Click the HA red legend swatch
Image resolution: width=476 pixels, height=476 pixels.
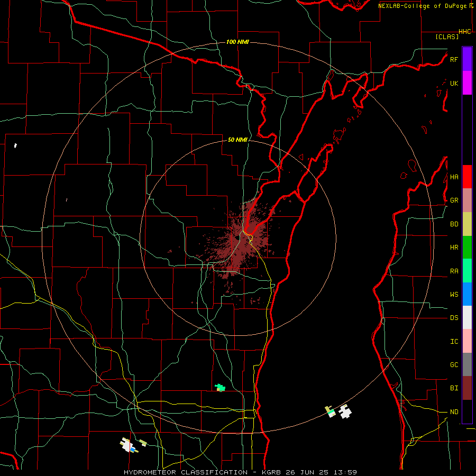point(467,177)
